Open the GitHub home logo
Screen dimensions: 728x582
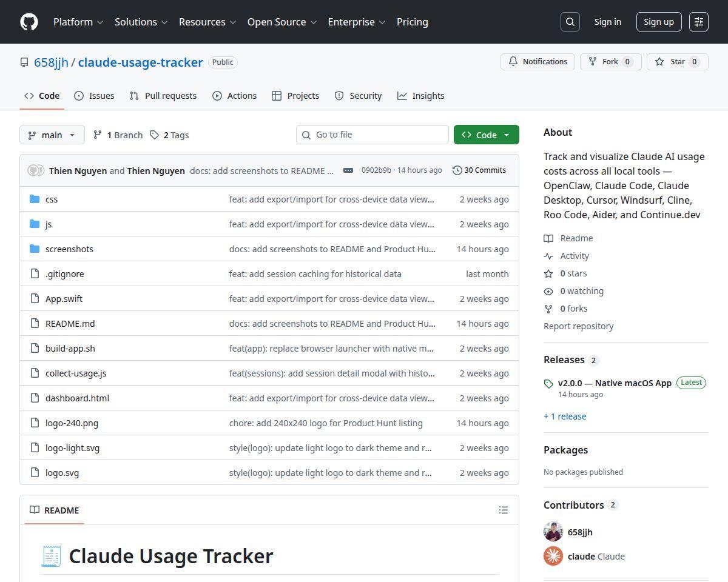tap(29, 22)
